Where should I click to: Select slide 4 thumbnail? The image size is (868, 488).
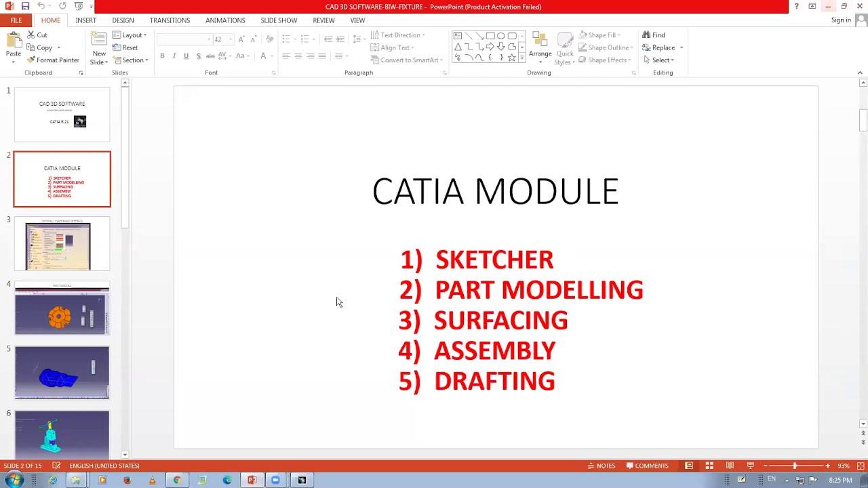(x=62, y=308)
